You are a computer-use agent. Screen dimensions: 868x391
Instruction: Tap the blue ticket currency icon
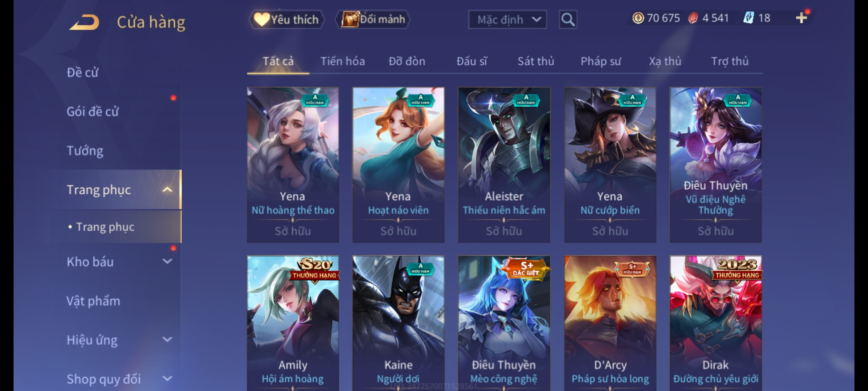click(749, 18)
